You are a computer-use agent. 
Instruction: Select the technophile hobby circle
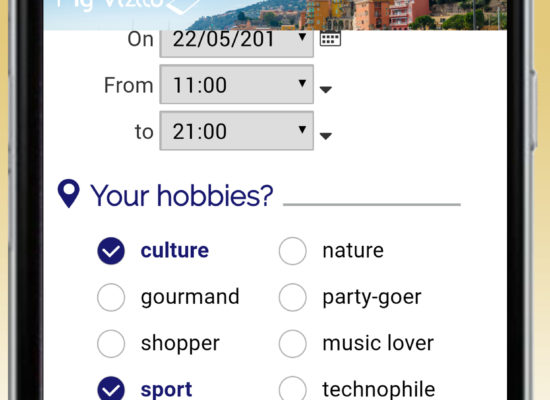click(x=293, y=388)
